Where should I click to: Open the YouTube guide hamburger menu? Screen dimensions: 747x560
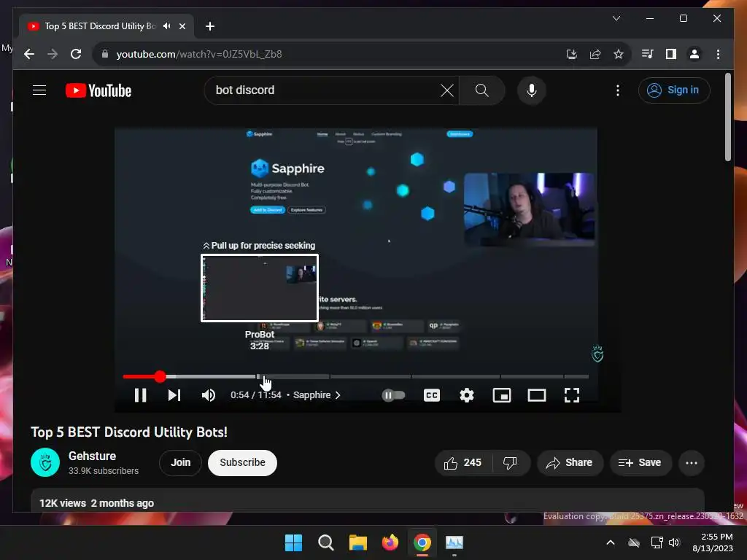39,90
